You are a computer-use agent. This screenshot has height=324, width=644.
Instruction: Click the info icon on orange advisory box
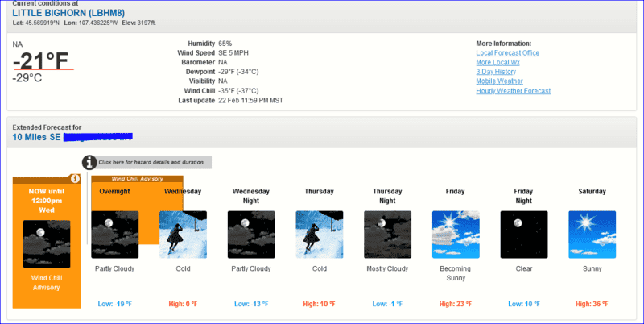[75, 179]
